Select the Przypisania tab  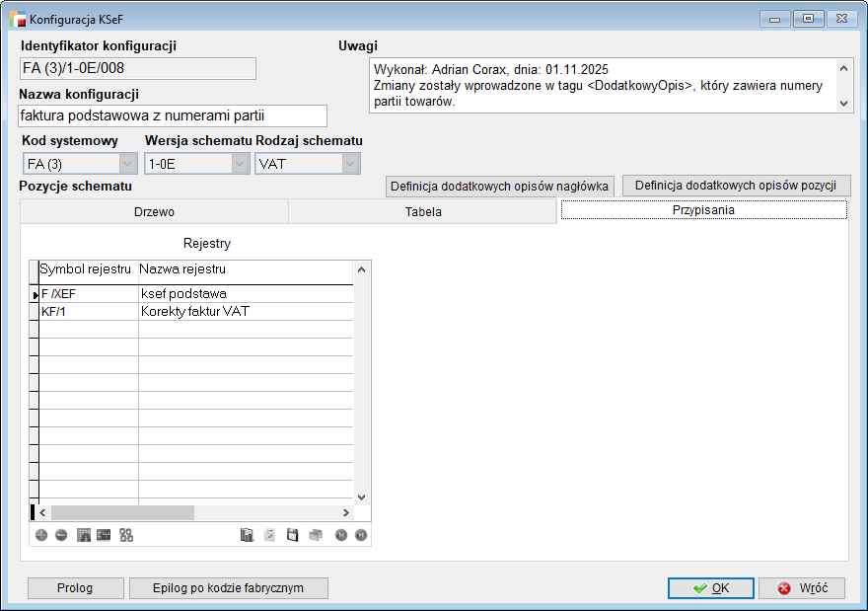pyautogui.click(x=703, y=210)
